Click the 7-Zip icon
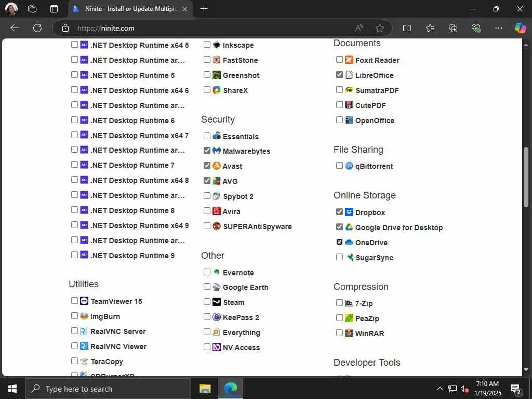This screenshot has height=399, width=532. pos(349,303)
